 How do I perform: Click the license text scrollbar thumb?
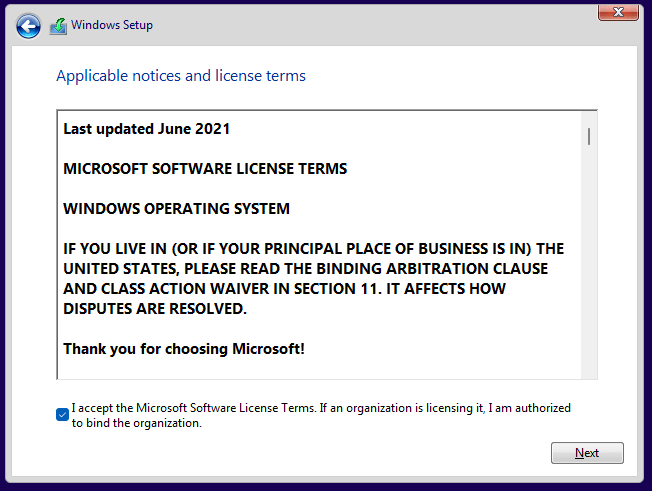pyautogui.click(x=589, y=136)
